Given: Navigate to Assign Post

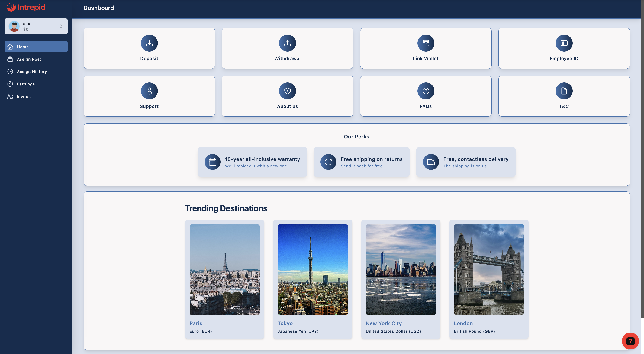Looking at the screenshot, I should 29,59.
